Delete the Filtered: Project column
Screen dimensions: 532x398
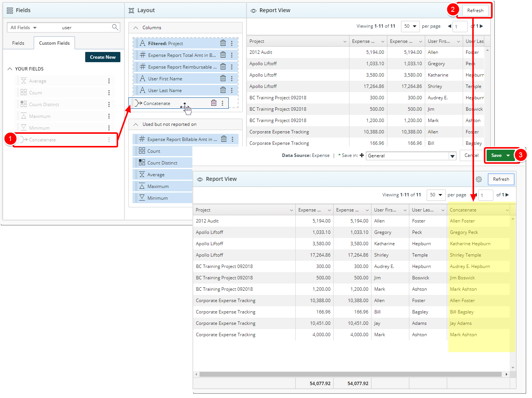(x=223, y=43)
